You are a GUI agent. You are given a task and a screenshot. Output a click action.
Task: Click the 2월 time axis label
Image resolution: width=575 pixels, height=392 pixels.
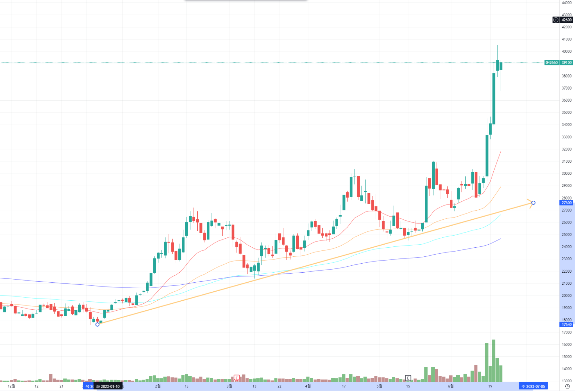click(x=158, y=386)
